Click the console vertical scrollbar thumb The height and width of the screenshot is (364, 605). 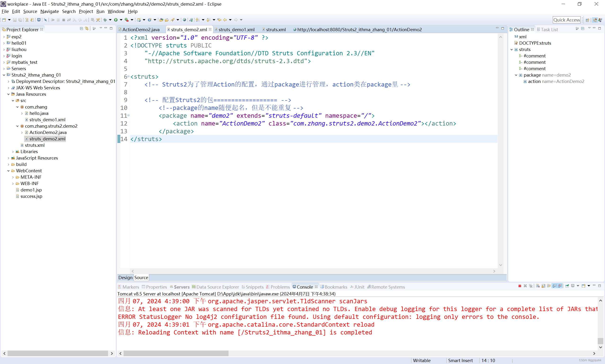pyautogui.click(x=600, y=341)
